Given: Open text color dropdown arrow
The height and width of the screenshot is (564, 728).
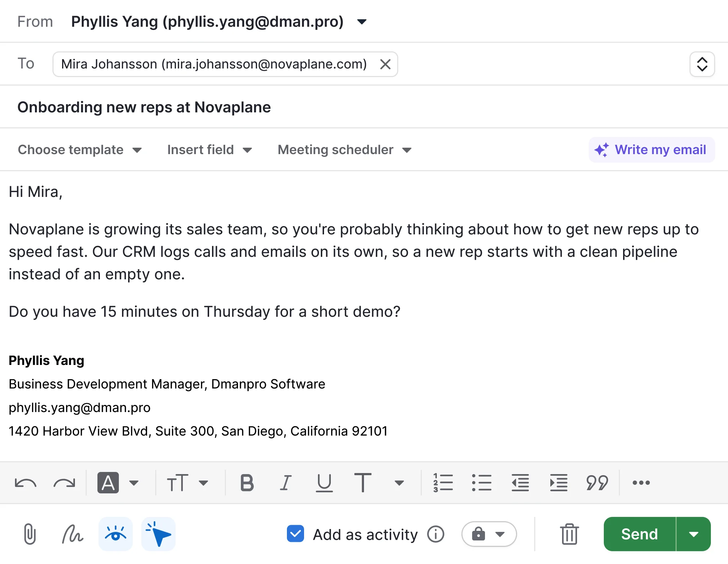Looking at the screenshot, I should 134,483.
